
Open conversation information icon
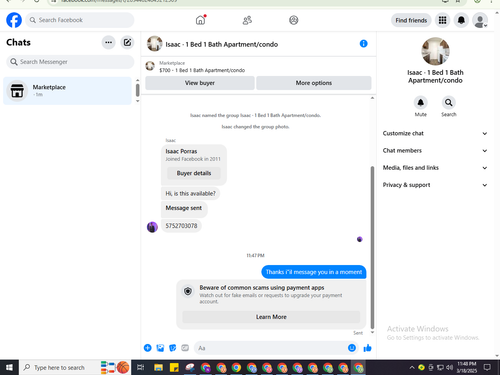(363, 44)
